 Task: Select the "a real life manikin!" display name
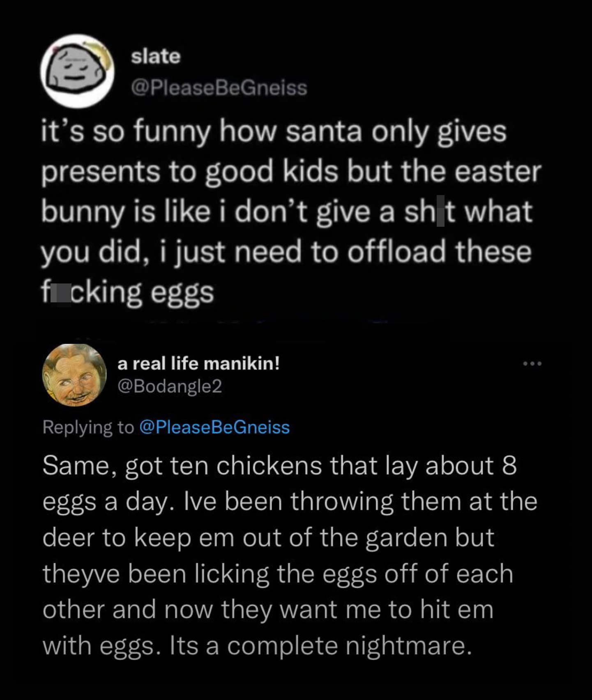[x=198, y=364]
